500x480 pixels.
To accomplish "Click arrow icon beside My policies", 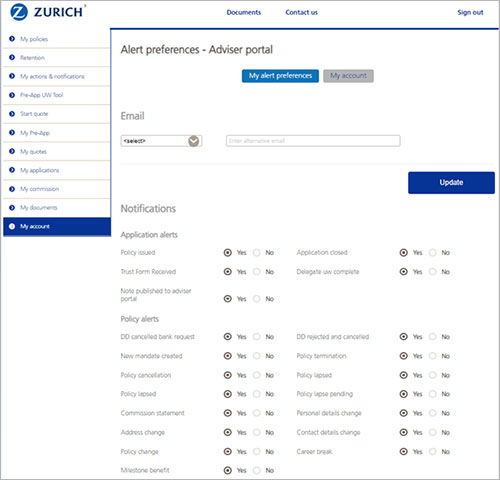I will pyautogui.click(x=12, y=39).
